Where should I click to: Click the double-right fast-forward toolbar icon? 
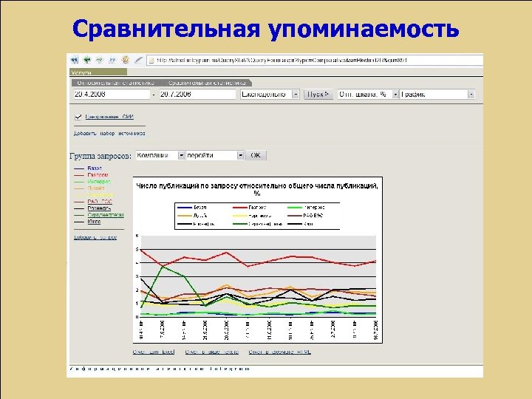click(112, 60)
